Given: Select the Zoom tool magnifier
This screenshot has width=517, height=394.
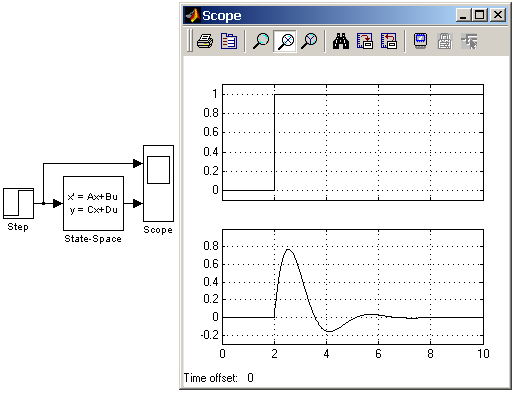Looking at the screenshot, I should pos(261,41).
